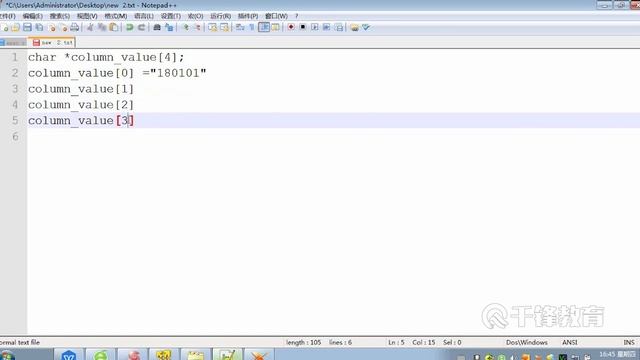
Task: Click line number 6 in the margin
Action: point(15,136)
